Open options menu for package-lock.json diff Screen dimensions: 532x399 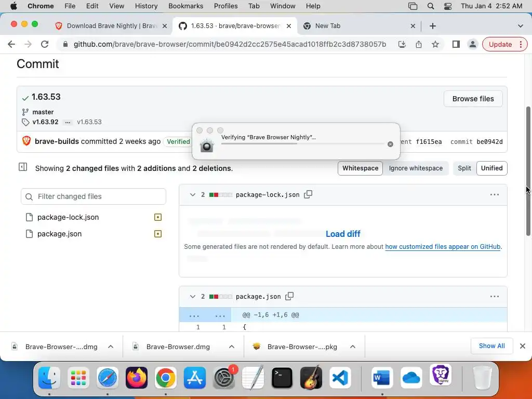coord(495,195)
